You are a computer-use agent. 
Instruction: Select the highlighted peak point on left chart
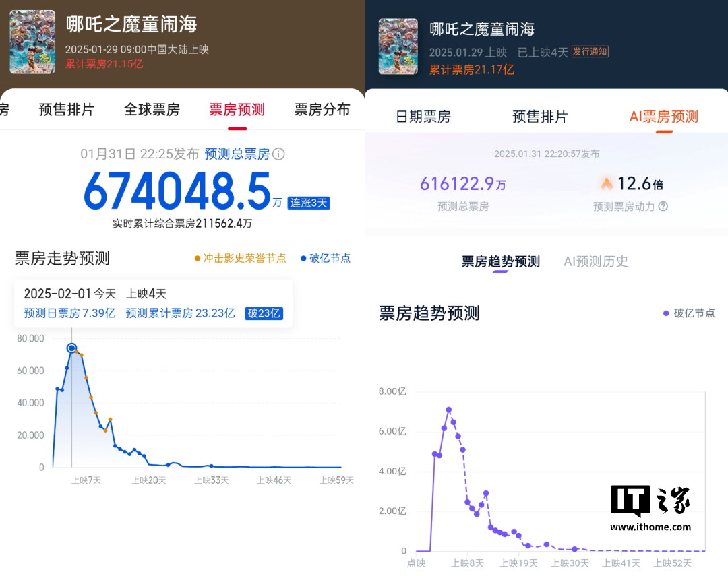71,348
